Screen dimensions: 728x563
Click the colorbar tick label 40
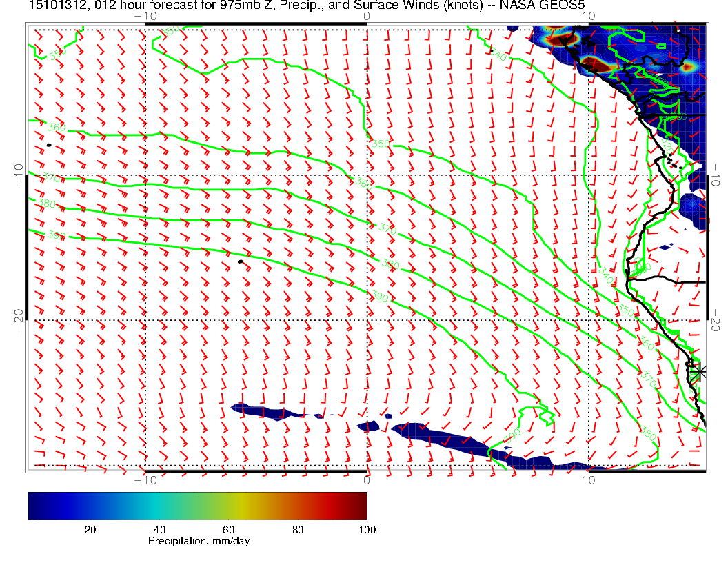coord(159,529)
